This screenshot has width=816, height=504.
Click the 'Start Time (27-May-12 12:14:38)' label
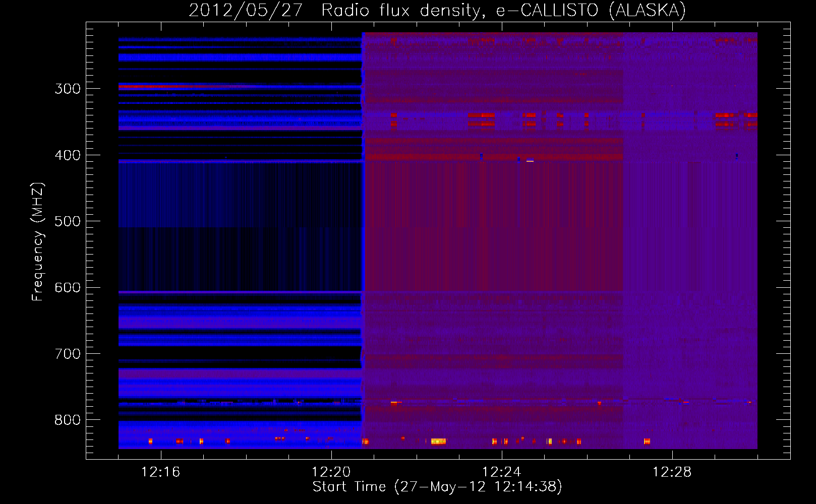pos(437,487)
